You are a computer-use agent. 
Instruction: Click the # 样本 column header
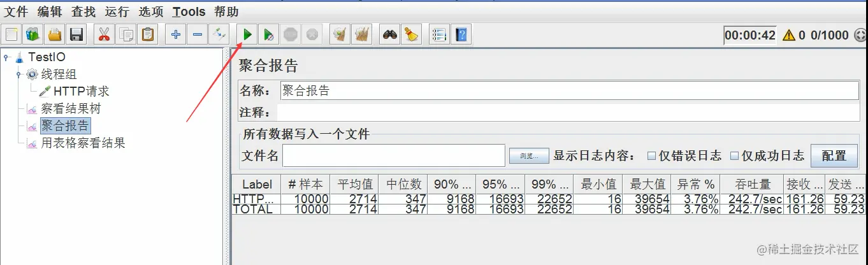point(307,185)
